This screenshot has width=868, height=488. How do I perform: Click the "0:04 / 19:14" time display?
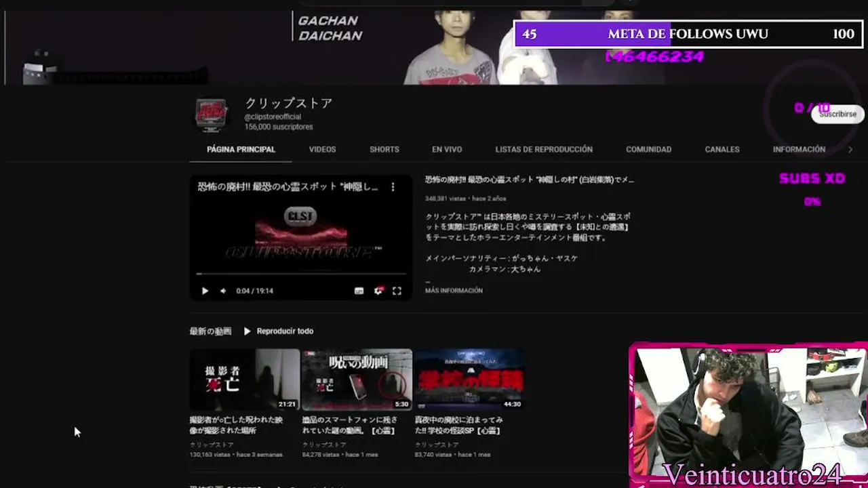[x=254, y=291]
